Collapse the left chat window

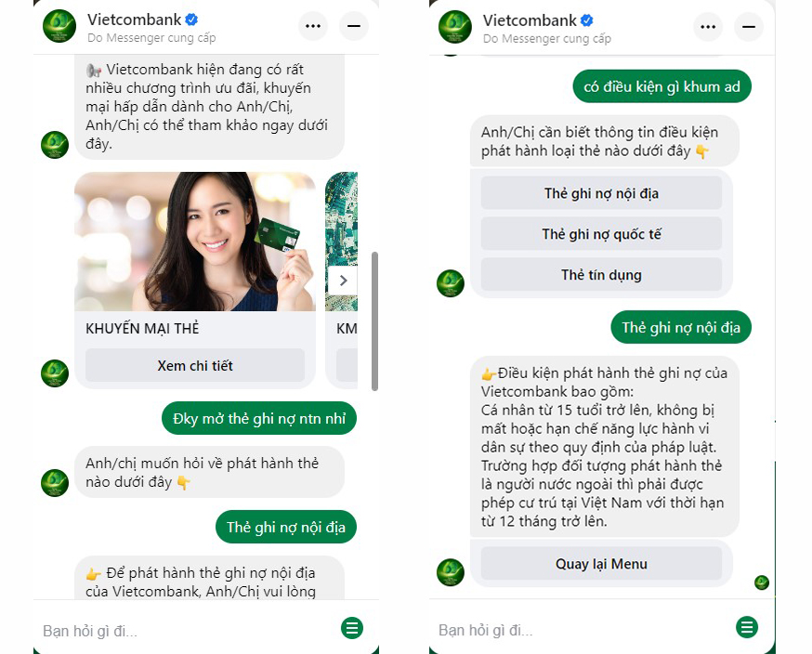pyautogui.click(x=354, y=26)
